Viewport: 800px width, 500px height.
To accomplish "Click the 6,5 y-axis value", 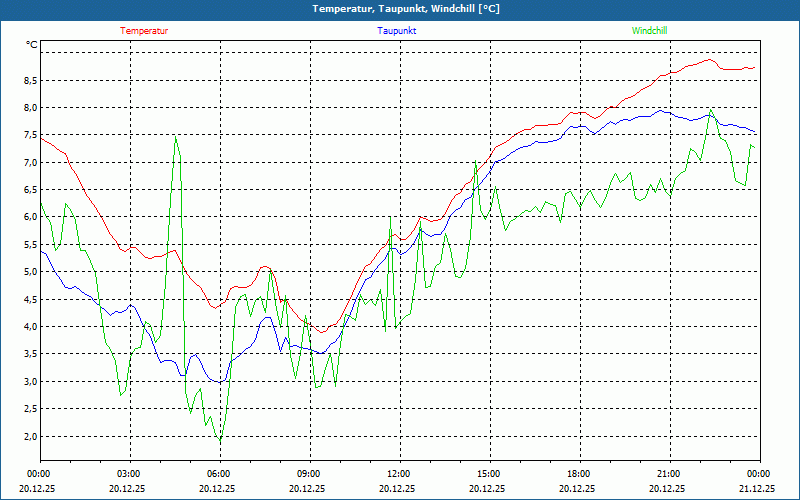I will click(30, 189).
